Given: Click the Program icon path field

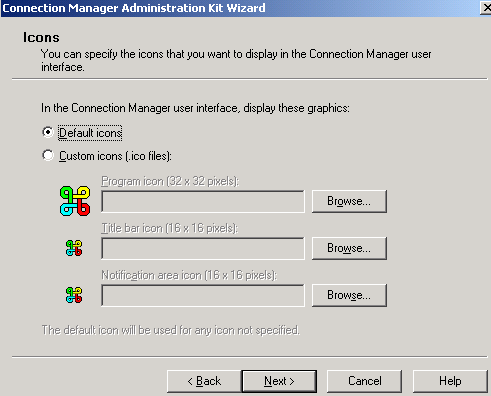Looking at the screenshot, I should (x=203, y=201).
